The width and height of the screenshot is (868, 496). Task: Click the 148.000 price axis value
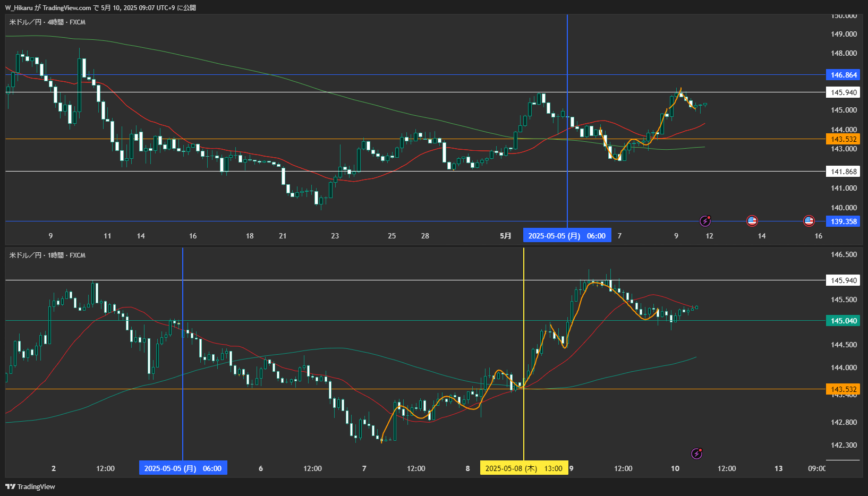pos(844,53)
